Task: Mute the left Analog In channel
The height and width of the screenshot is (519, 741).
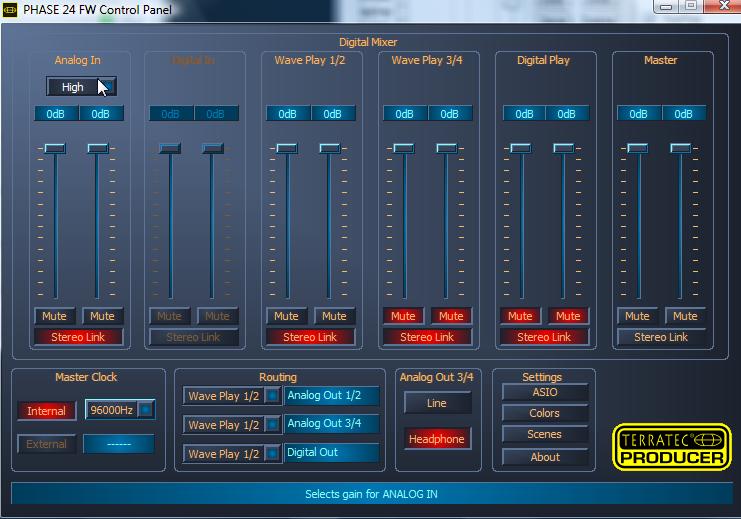Action: pyautogui.click(x=54, y=316)
